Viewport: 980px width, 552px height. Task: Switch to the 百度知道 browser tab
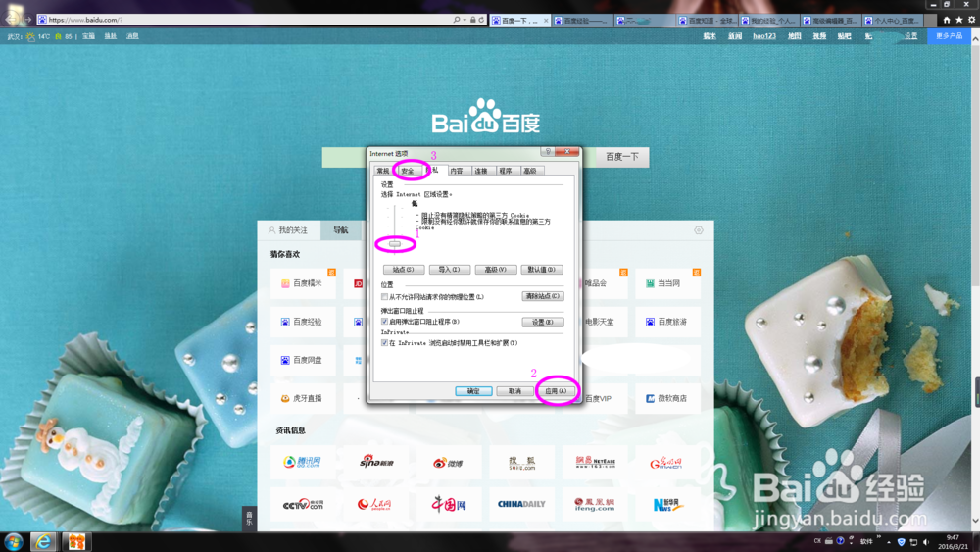708,21
